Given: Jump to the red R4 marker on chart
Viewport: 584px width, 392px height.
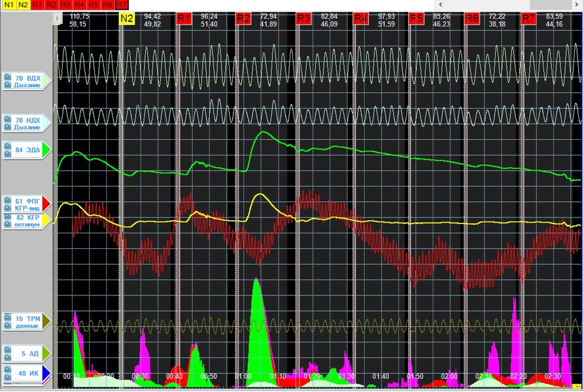Looking at the screenshot, I should click(360, 18).
